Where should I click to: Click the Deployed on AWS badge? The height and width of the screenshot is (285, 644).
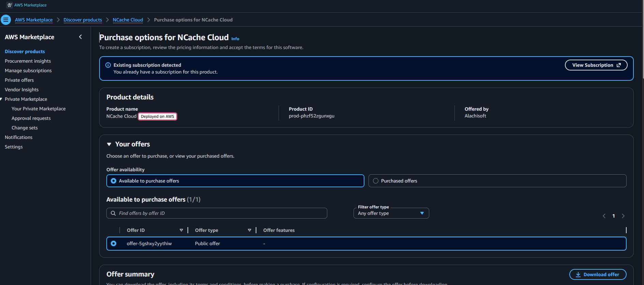point(158,116)
